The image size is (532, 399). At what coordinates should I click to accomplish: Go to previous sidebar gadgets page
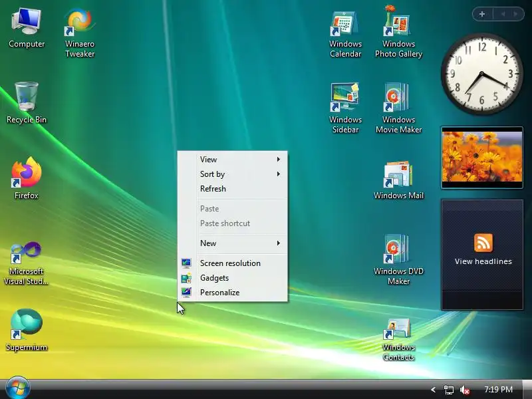click(503, 14)
